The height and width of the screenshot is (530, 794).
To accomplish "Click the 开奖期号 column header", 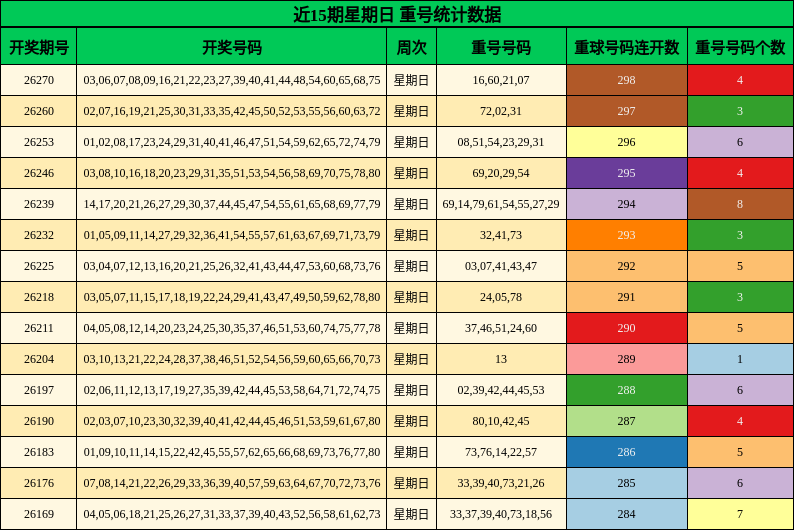I will [x=38, y=47].
